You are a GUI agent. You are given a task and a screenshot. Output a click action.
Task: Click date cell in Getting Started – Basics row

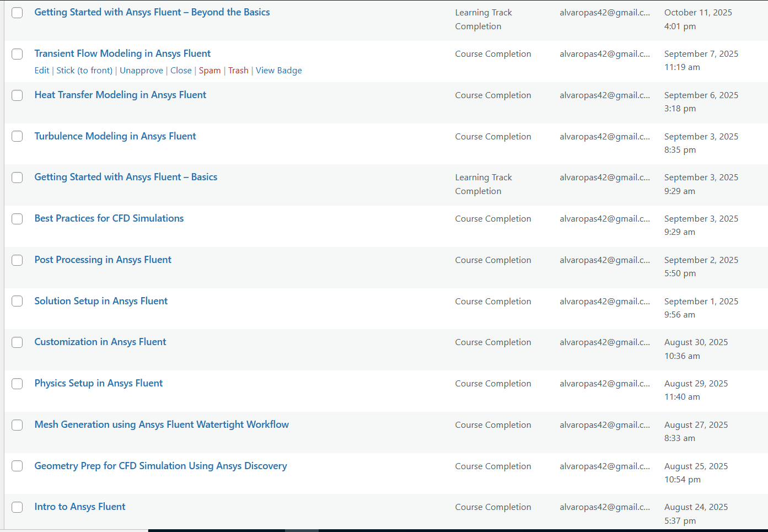[x=701, y=184]
